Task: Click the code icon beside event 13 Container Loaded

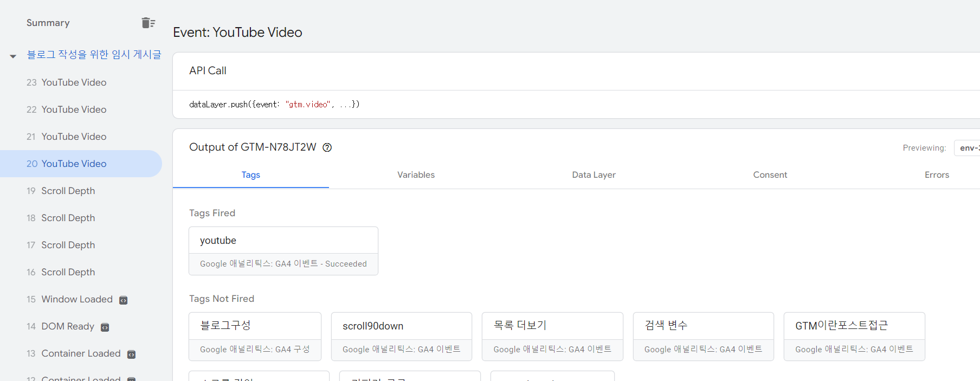Action: pyautogui.click(x=131, y=354)
